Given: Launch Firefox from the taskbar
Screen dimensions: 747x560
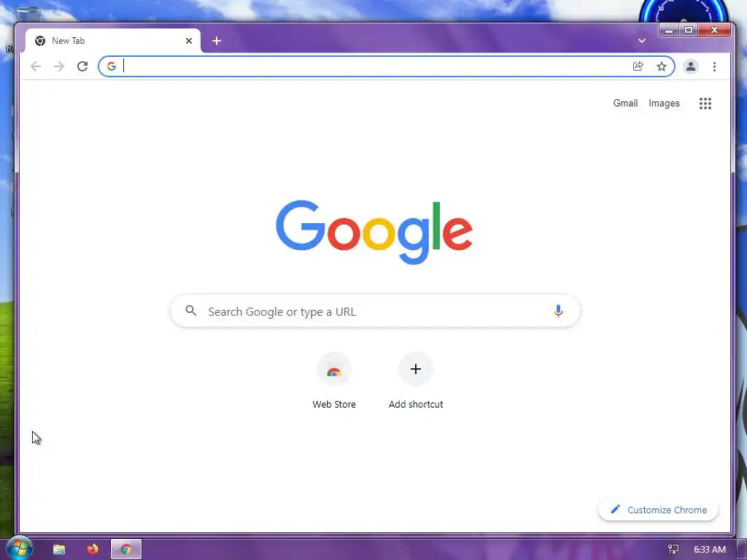Looking at the screenshot, I should (93, 549).
